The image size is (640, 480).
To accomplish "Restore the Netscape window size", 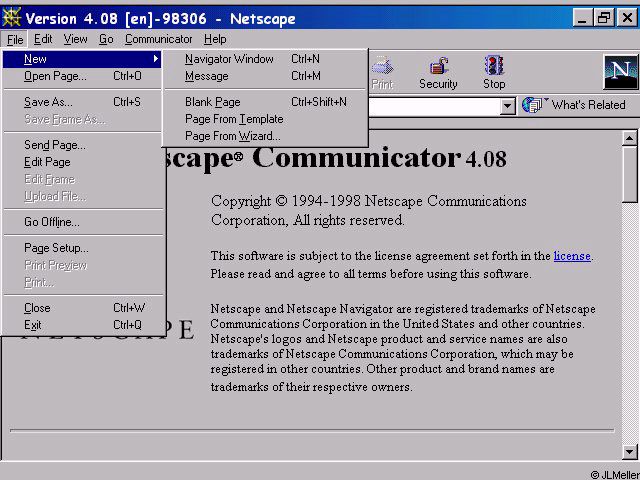I will point(604,18).
